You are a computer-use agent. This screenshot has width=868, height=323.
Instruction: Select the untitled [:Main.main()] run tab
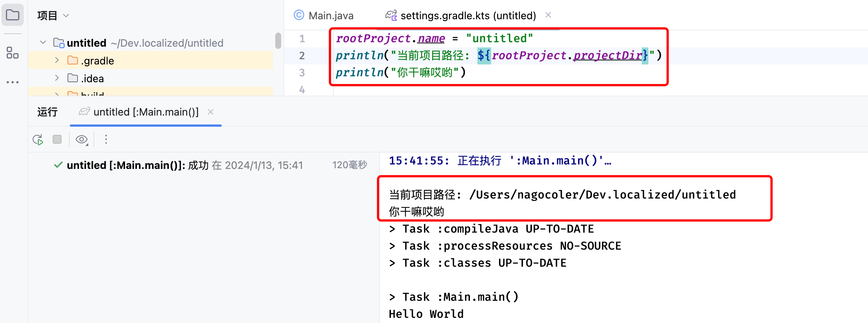[146, 112]
